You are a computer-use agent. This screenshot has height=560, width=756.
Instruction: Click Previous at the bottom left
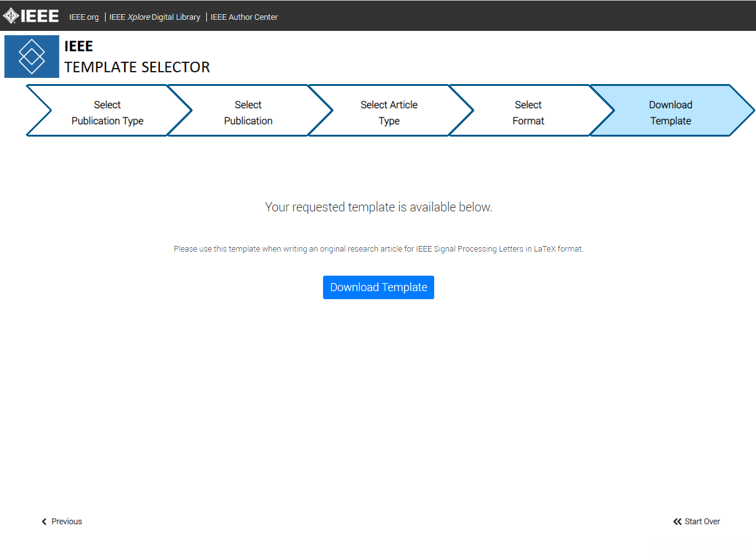(x=62, y=522)
